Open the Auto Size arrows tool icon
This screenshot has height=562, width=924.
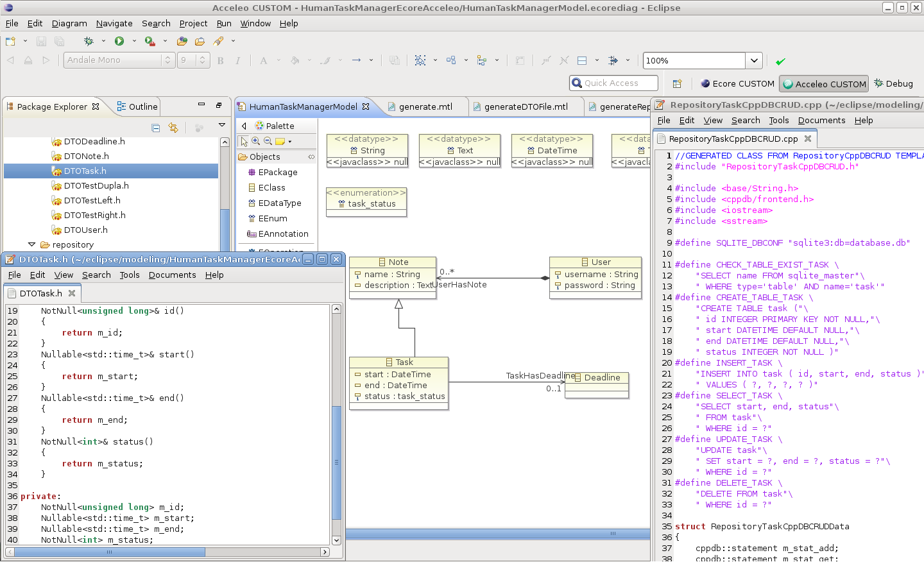click(613, 60)
